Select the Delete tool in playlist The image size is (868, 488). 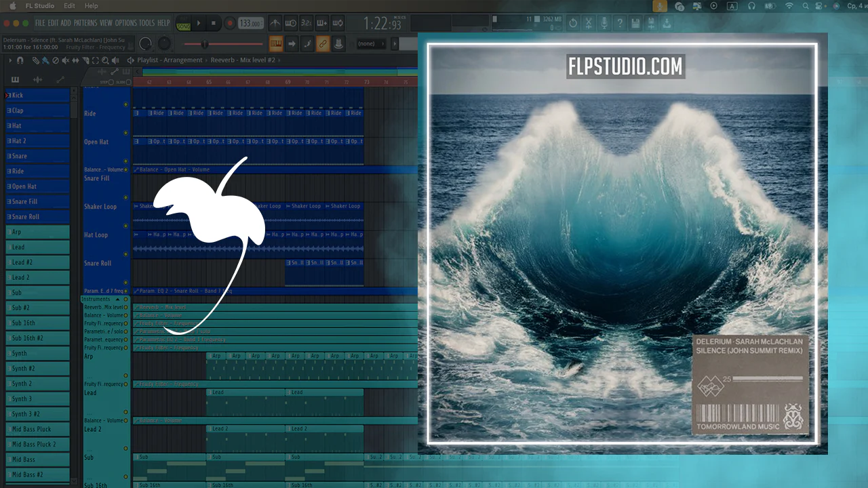[56, 60]
